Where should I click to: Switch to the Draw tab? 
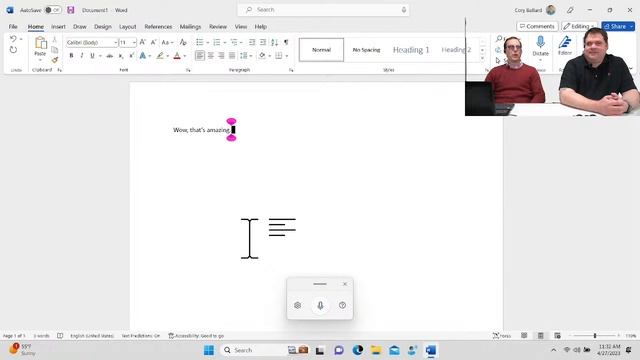pos(80,27)
